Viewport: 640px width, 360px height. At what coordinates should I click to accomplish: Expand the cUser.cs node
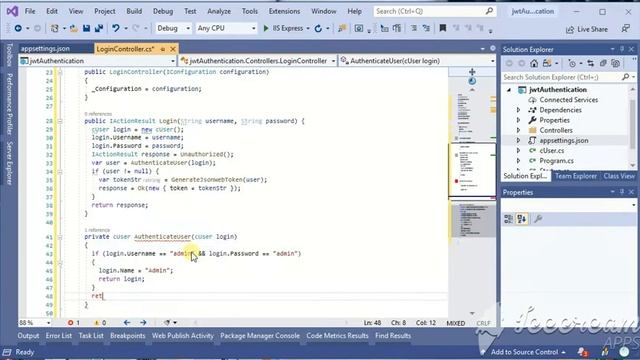[518, 151]
